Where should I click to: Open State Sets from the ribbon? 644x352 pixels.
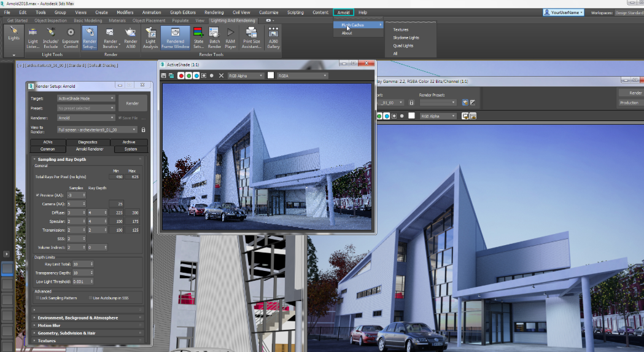click(x=198, y=38)
